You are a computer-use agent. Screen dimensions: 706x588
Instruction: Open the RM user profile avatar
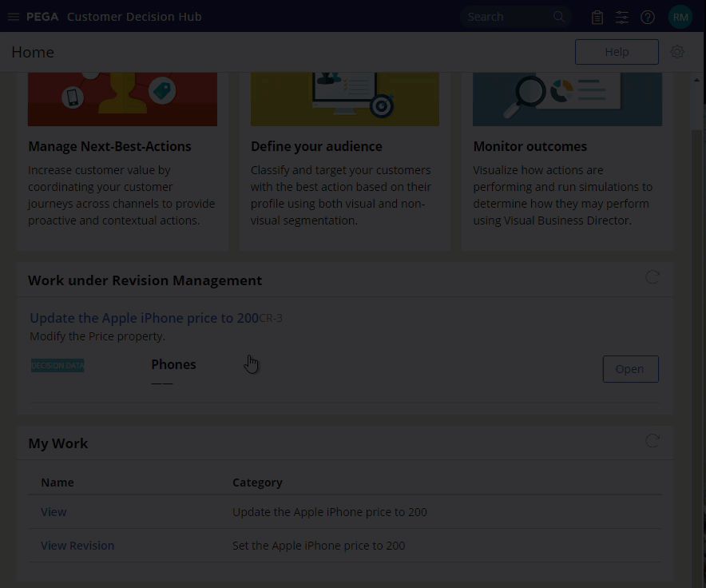pyautogui.click(x=680, y=17)
